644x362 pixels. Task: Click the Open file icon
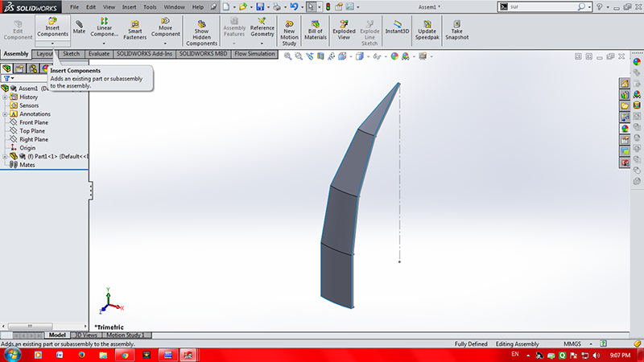(243, 6)
